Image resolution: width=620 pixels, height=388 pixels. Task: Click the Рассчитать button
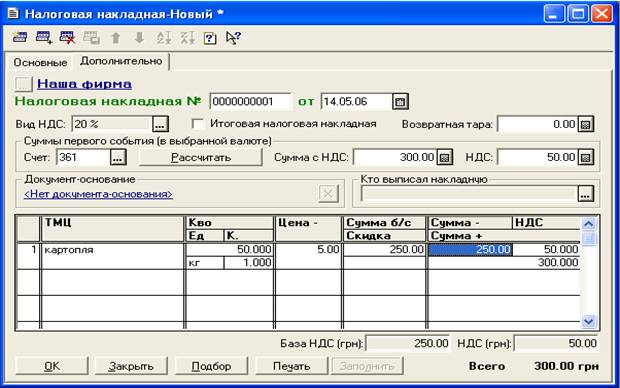[200, 157]
